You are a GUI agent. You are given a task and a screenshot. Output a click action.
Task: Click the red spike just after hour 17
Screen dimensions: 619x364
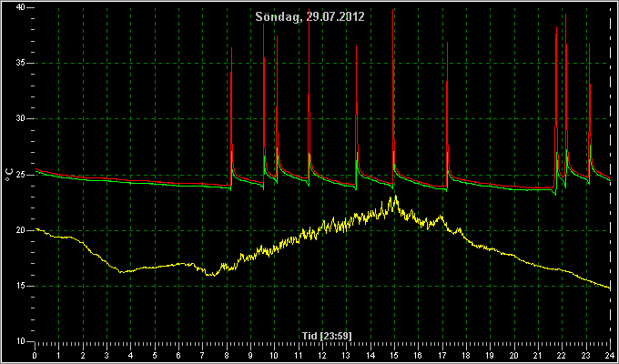pyautogui.click(x=447, y=45)
